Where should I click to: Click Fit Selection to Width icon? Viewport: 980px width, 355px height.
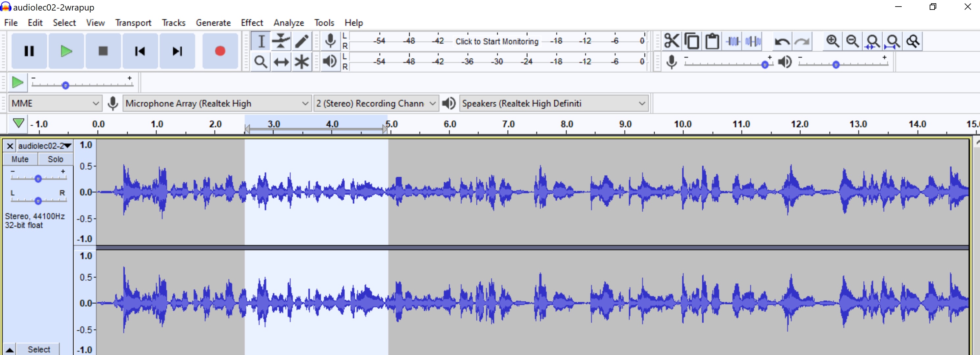click(x=873, y=41)
